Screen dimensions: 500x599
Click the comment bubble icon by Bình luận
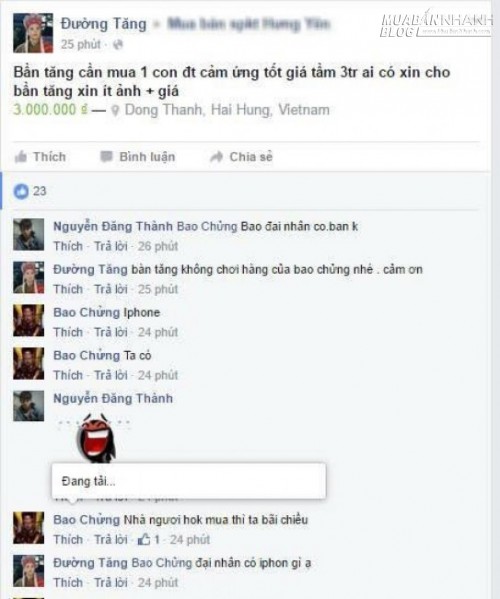click(106, 157)
